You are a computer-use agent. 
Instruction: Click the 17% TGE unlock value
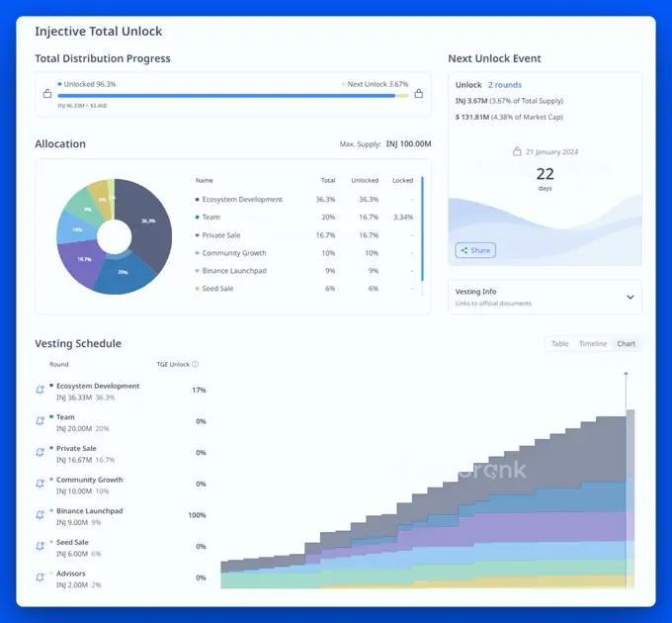pyautogui.click(x=199, y=391)
